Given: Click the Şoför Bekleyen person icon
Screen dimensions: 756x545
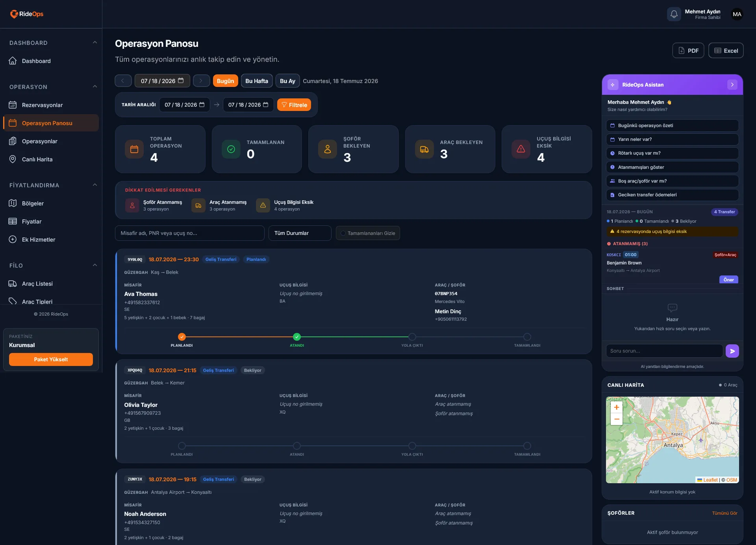Looking at the screenshot, I should point(328,149).
